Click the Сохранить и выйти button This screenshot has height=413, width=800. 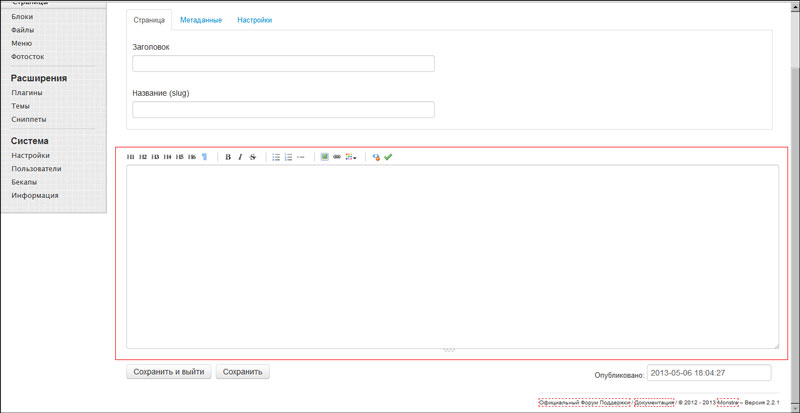(169, 372)
